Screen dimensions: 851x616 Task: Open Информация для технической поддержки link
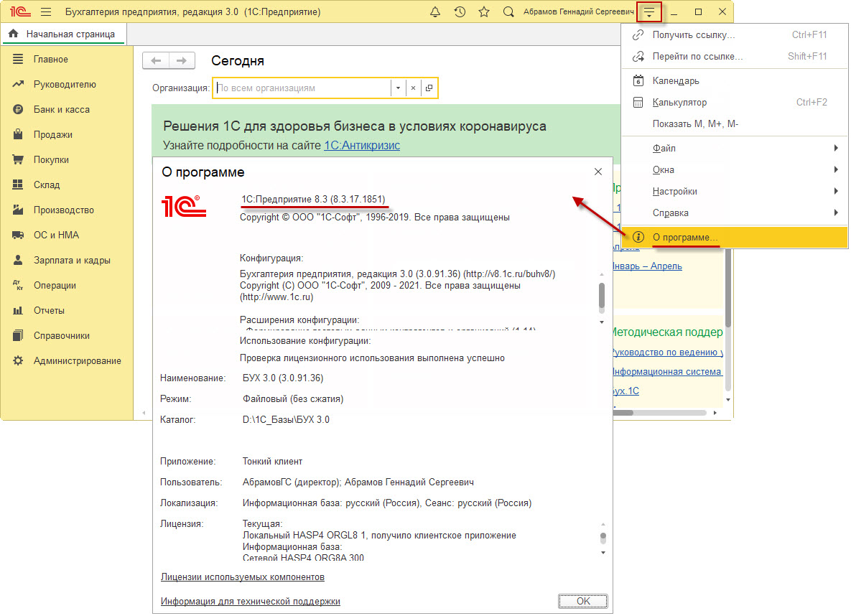coord(250,602)
